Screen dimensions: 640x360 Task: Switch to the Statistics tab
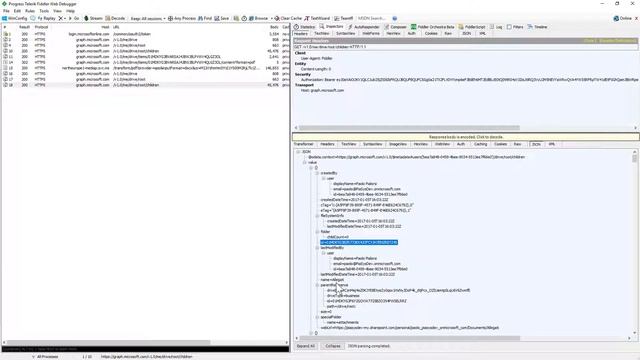pos(304,27)
